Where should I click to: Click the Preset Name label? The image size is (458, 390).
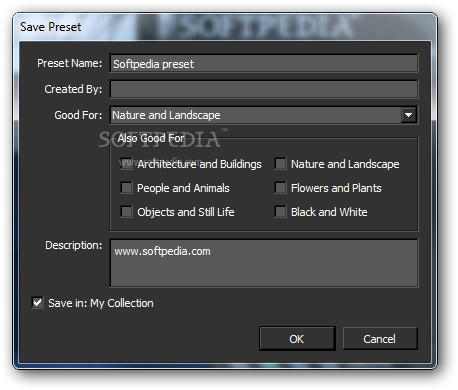69,63
